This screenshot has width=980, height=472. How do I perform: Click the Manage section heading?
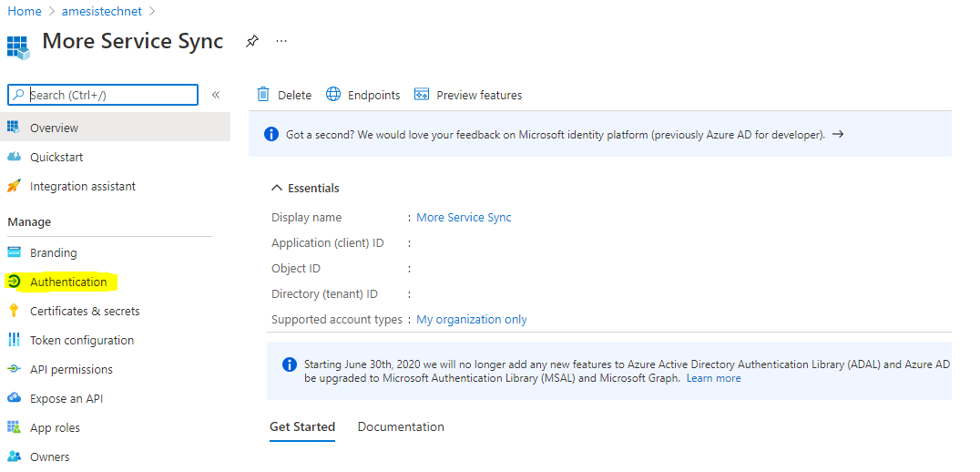coord(29,222)
